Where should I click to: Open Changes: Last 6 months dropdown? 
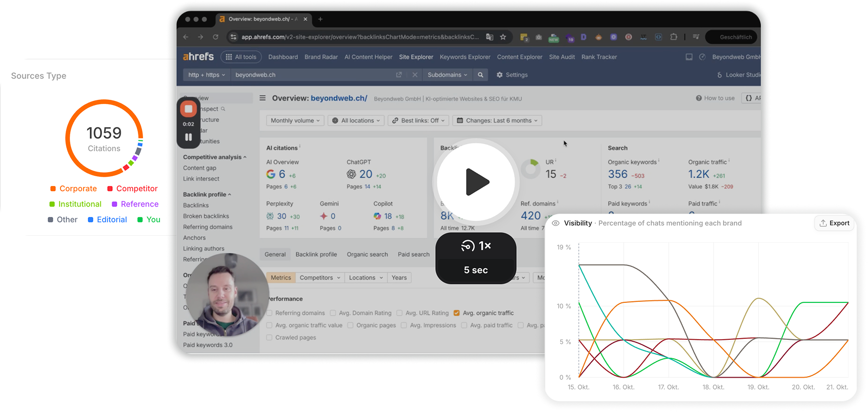tap(497, 120)
